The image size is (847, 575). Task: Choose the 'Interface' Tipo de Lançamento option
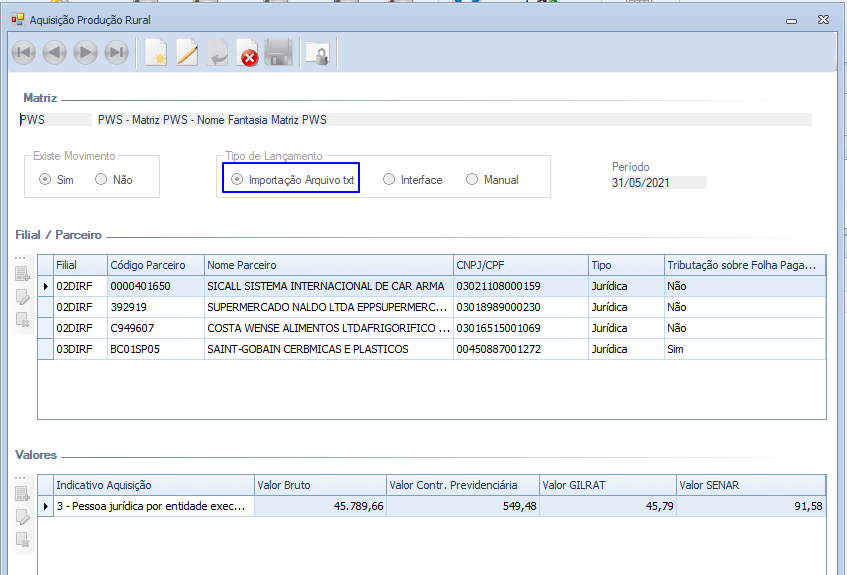coord(389,180)
